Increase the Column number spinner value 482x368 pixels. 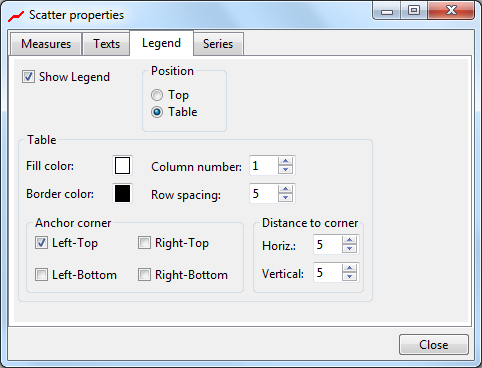tap(285, 162)
